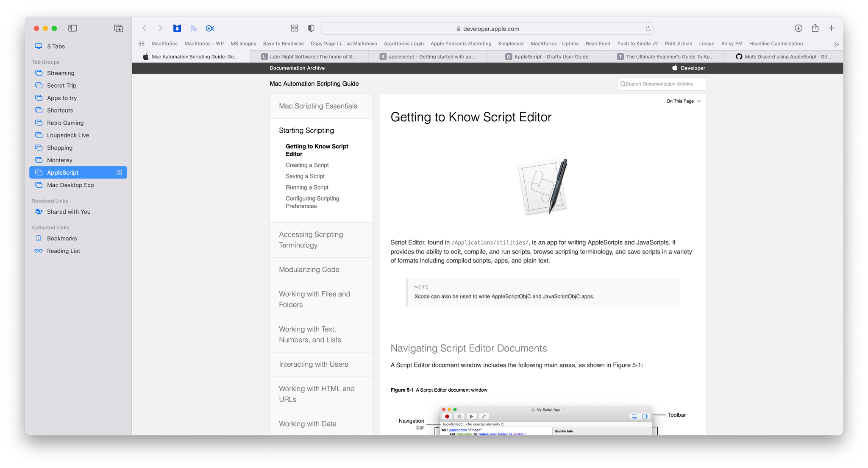This screenshot has width=868, height=468.
Task: Open the Creating a Script page
Action: 307,165
